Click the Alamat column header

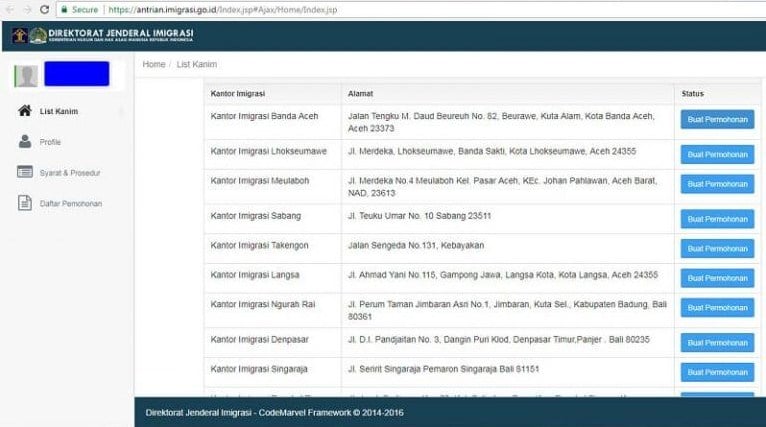[x=361, y=93]
